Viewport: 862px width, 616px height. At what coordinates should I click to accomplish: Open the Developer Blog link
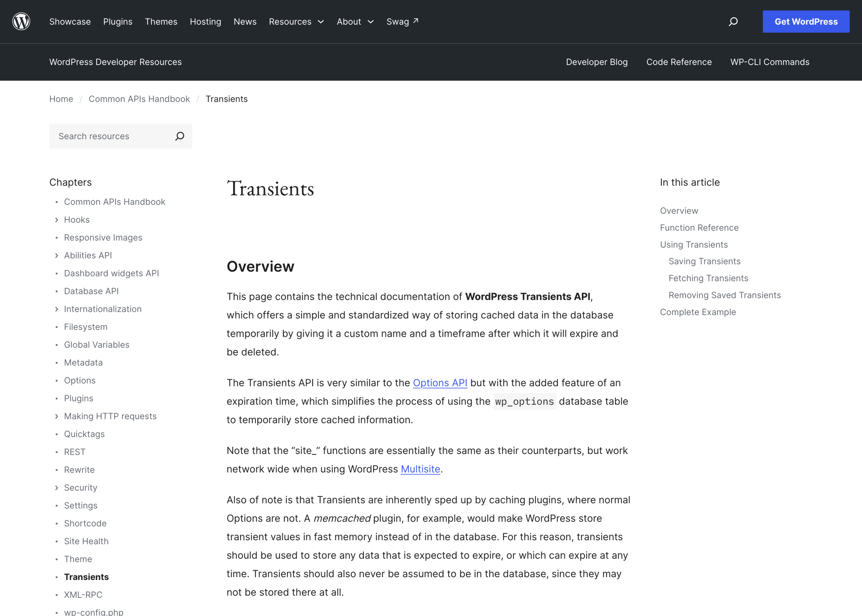[x=597, y=62]
